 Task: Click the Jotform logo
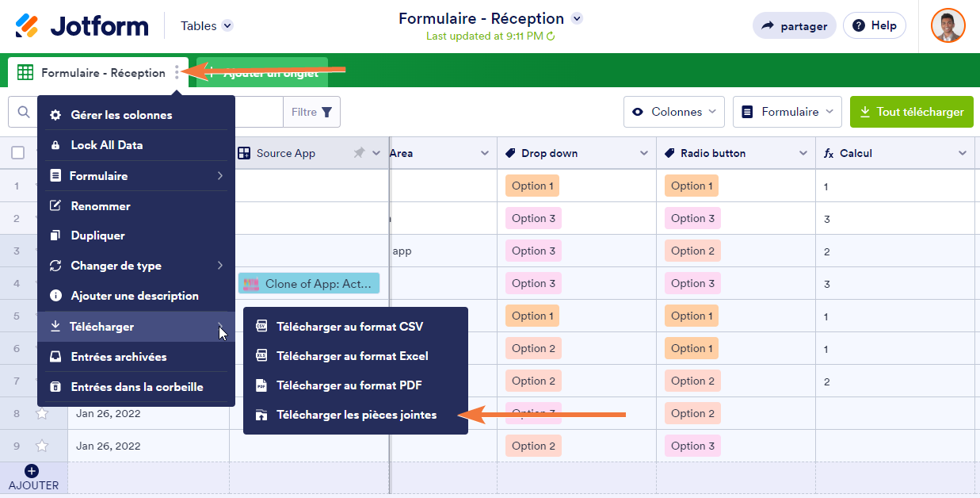[x=82, y=25]
